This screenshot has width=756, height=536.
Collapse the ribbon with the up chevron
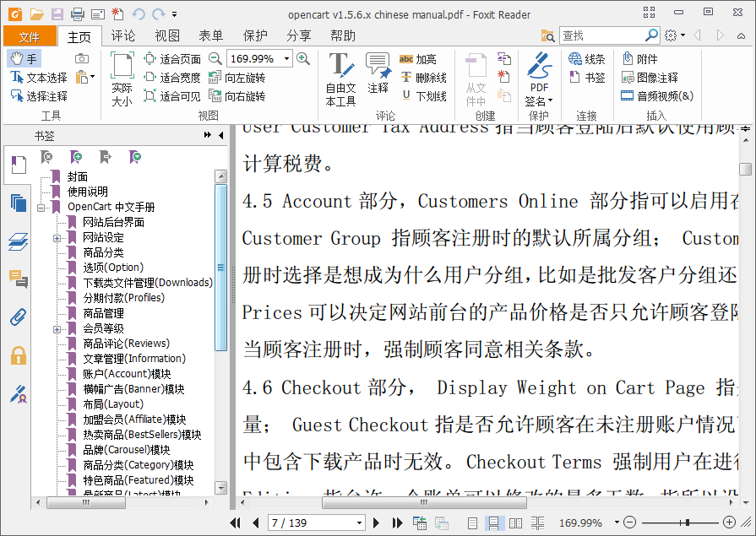coord(741,35)
